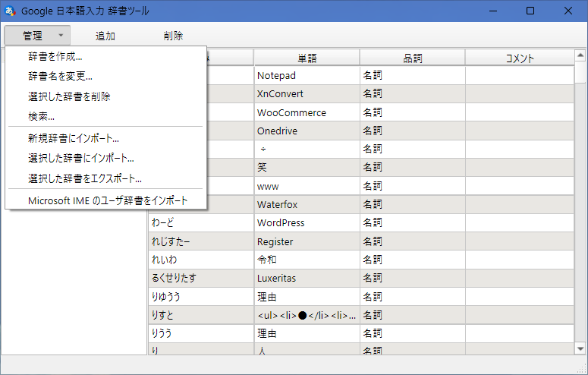Viewport: 588px width, 375px height.
Task: Open the 管理 dropdown button
Action: pyautogui.click(x=37, y=36)
